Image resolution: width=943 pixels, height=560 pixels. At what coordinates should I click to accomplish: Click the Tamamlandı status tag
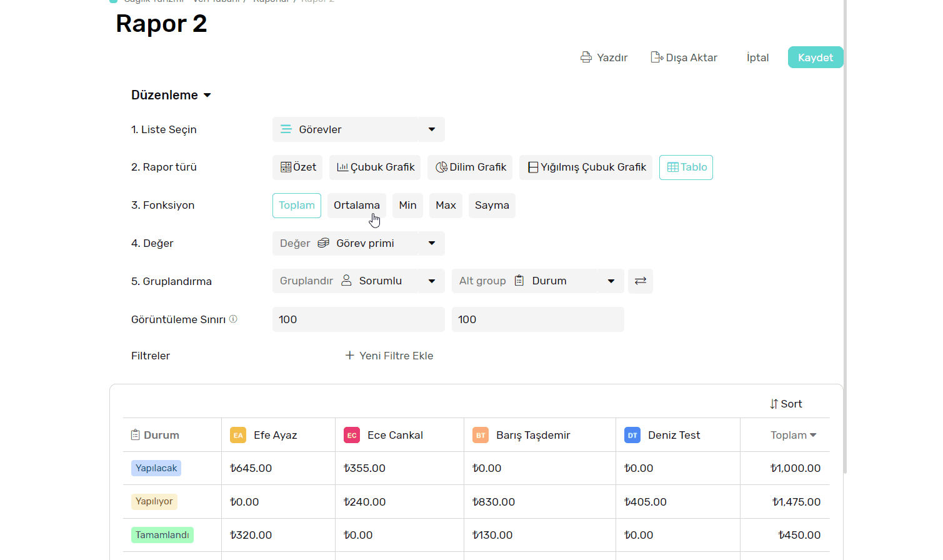pos(162,535)
